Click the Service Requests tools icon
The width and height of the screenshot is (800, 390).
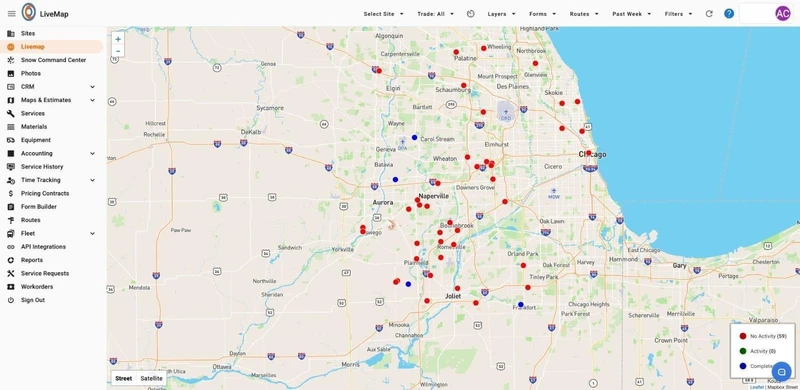click(x=11, y=273)
